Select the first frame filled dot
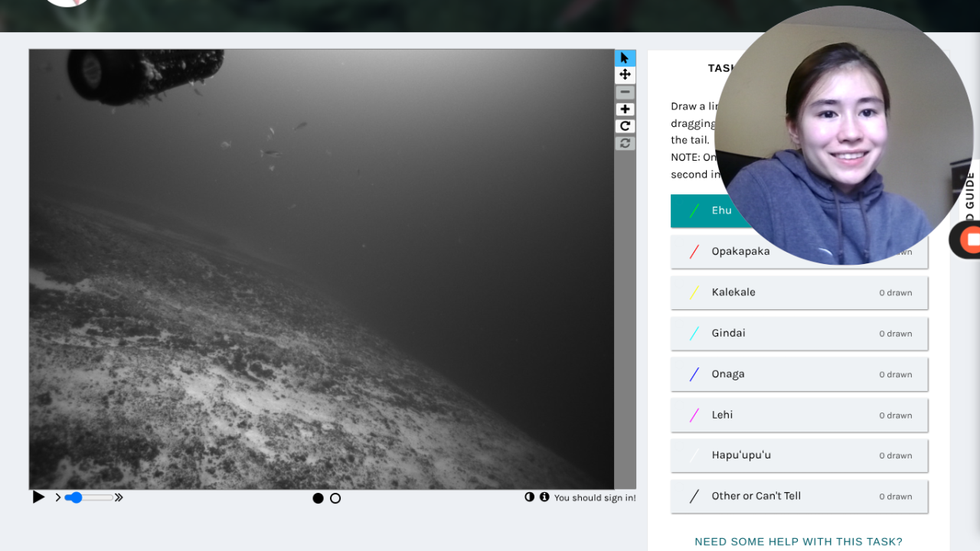Screen dimensions: 980x551 click(x=318, y=498)
